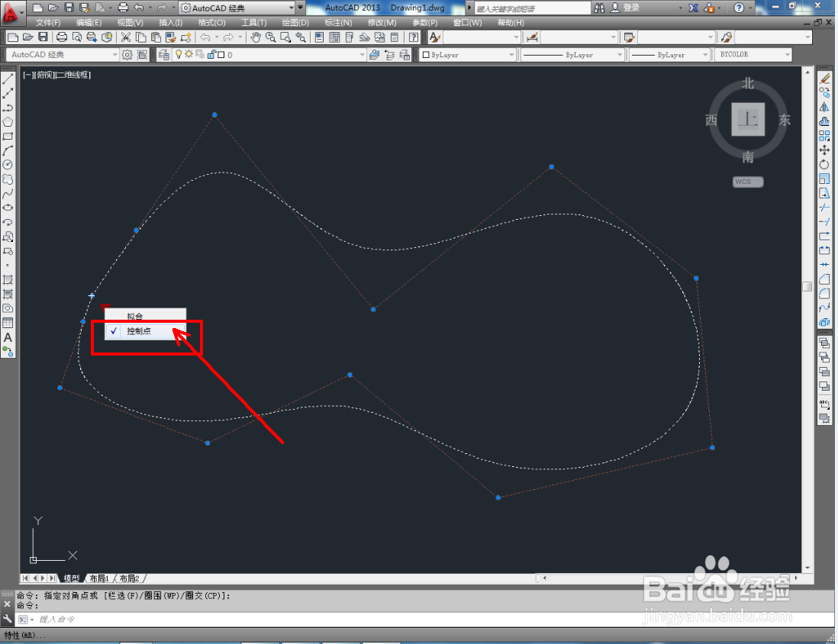Select the Arc tool
Screen dimensions: 838x644
point(8,151)
